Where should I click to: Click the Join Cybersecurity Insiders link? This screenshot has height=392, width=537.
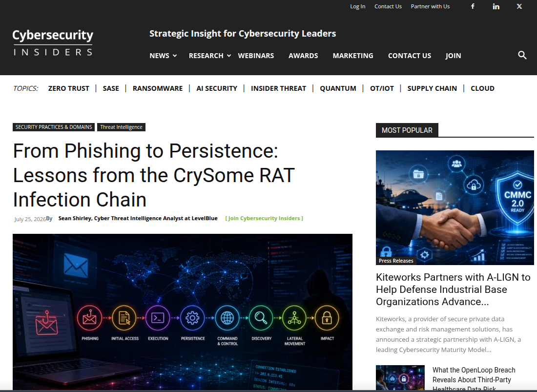pyautogui.click(x=264, y=218)
